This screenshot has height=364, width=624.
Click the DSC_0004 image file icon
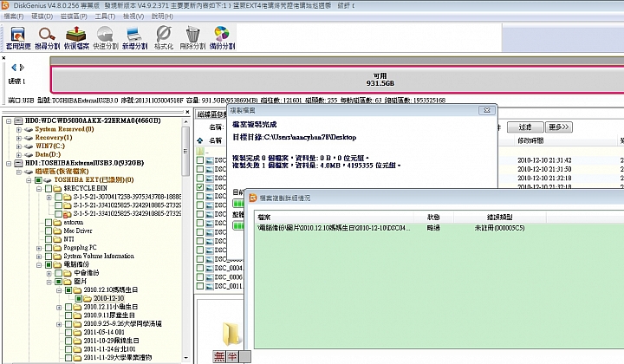pos(210,268)
